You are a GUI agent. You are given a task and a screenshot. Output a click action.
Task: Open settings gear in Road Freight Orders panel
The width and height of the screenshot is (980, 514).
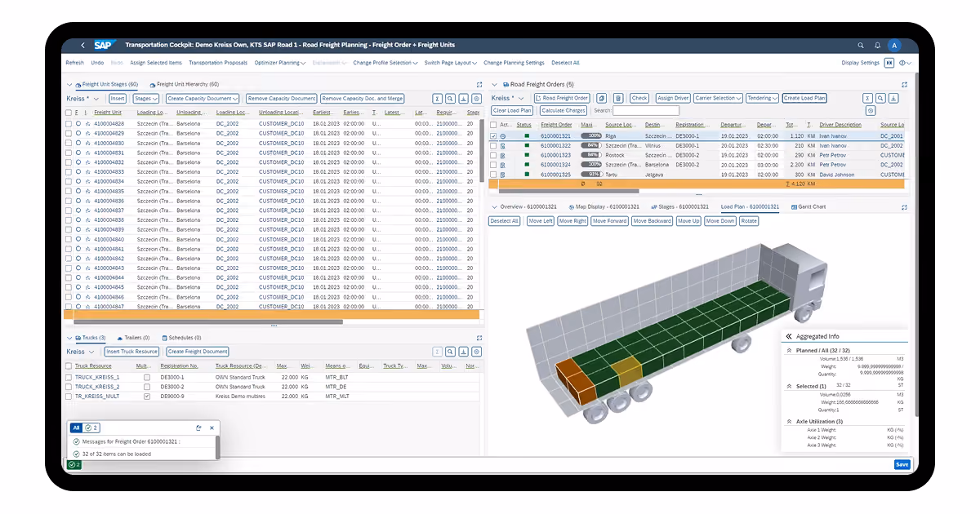(871, 110)
